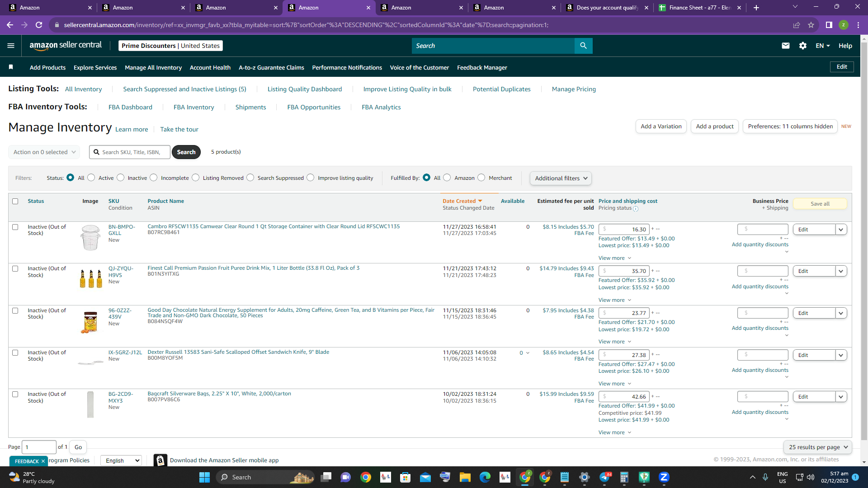Open Microsoft Edge from the taskbar

click(485, 477)
